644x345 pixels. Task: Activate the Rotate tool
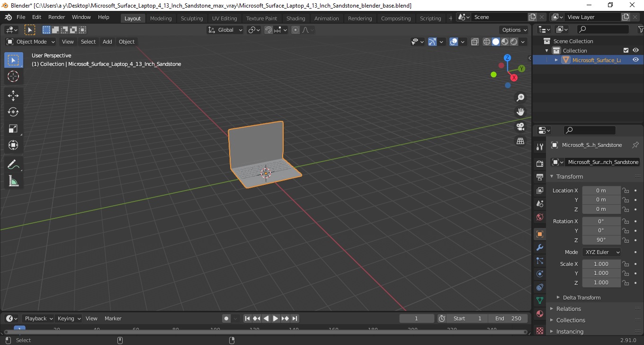coord(13,112)
